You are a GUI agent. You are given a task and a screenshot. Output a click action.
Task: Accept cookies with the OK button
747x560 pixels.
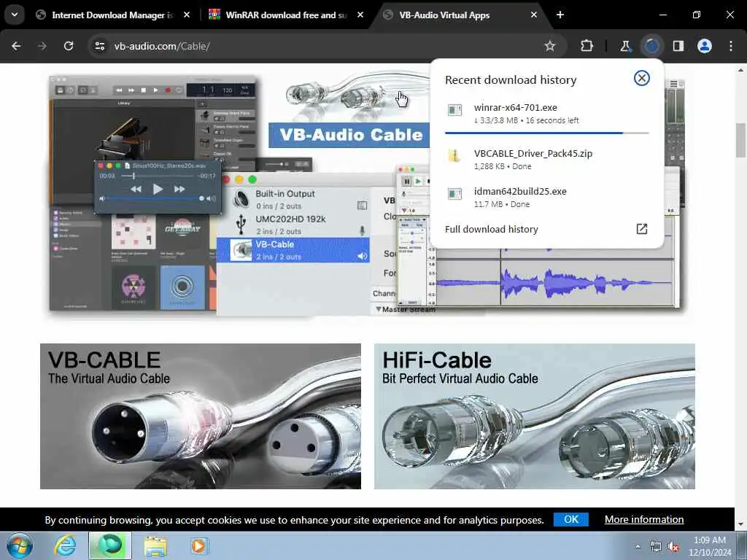point(570,519)
